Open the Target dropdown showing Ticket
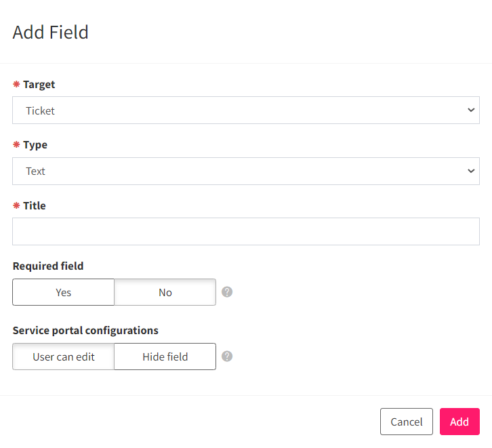 246,110
